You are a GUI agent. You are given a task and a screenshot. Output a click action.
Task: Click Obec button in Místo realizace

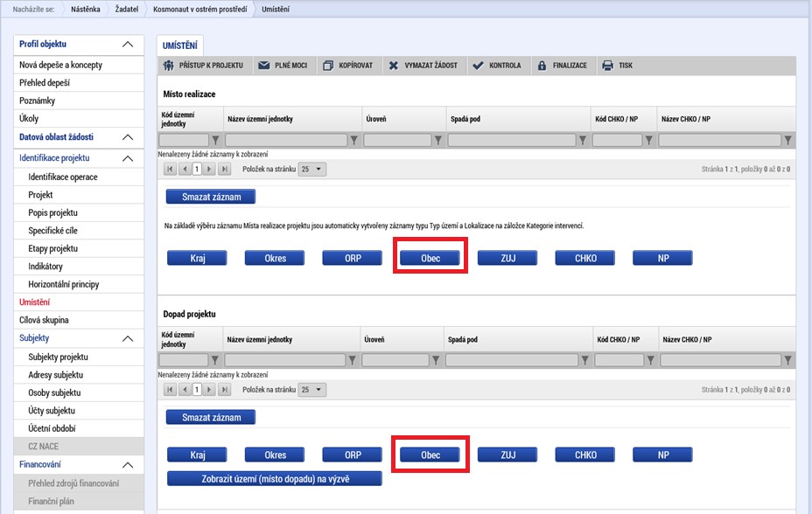tap(430, 258)
